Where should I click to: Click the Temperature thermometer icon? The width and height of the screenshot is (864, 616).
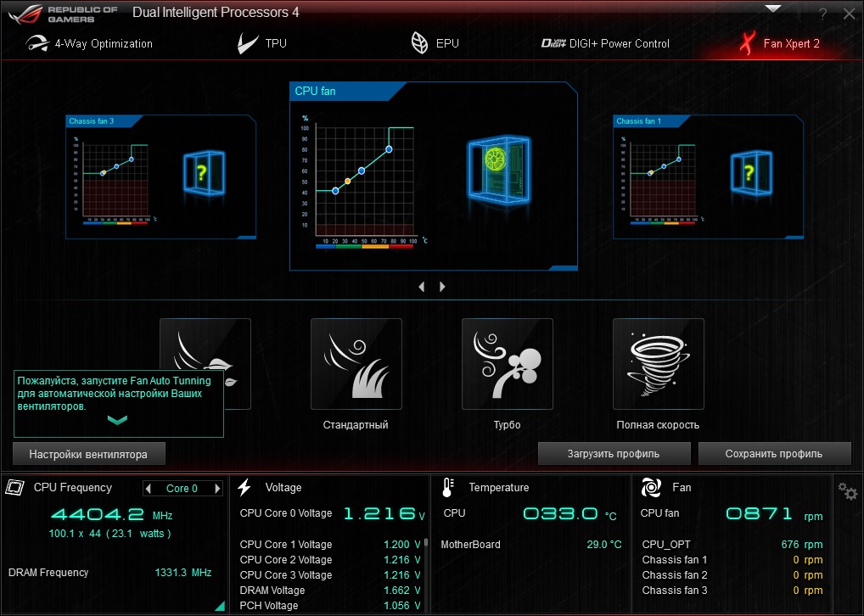(448, 487)
